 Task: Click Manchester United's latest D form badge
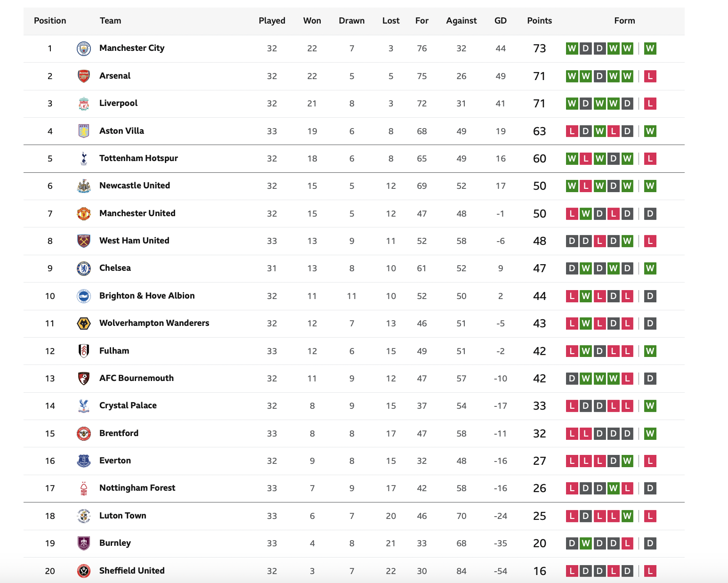(x=650, y=213)
